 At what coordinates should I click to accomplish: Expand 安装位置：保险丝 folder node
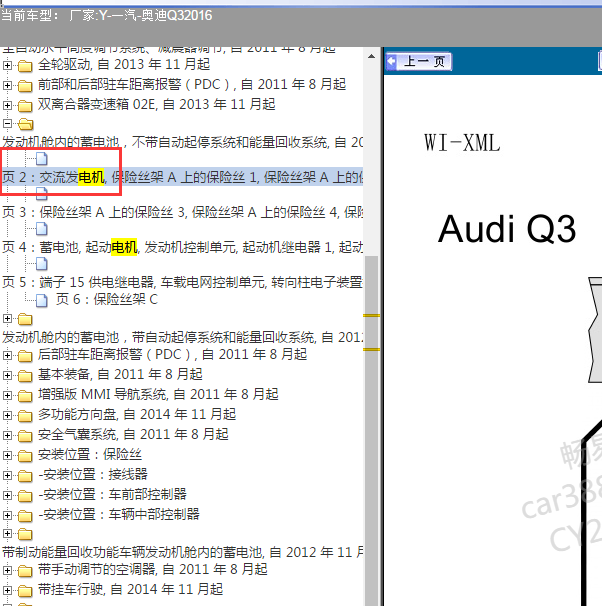[7, 456]
